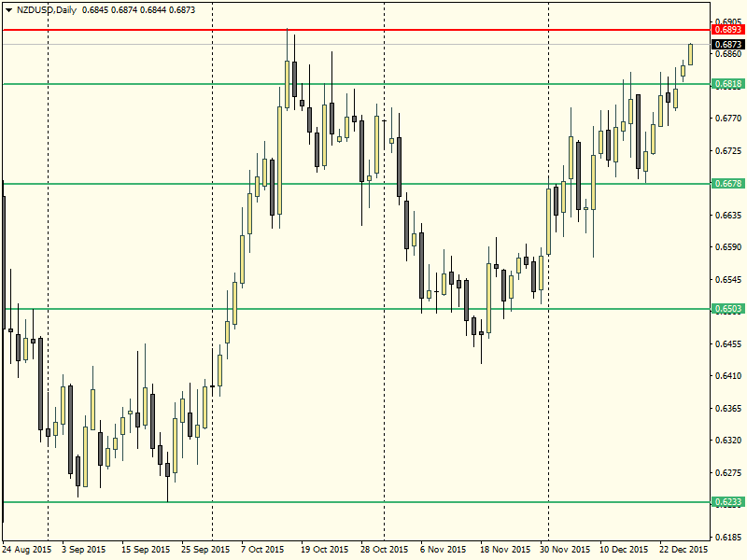747x560 pixels.
Task: Open the chart menu triangle beside NZDUSD
Action: point(9,10)
